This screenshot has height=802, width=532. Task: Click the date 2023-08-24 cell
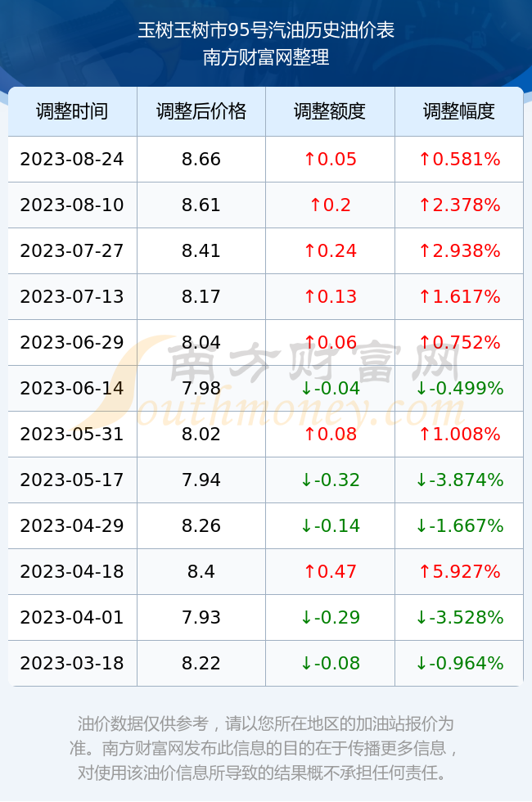pyautogui.click(x=73, y=159)
